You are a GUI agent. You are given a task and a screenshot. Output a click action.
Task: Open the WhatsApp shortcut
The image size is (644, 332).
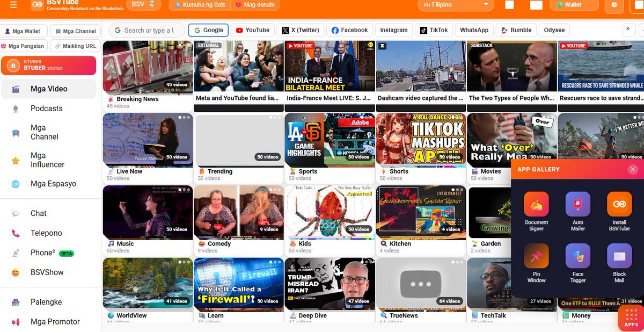pos(474,30)
